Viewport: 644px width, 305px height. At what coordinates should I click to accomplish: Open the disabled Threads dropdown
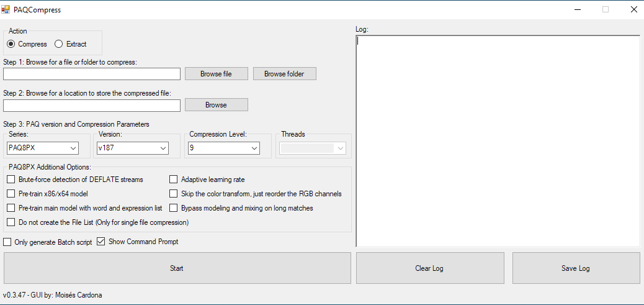click(313, 148)
